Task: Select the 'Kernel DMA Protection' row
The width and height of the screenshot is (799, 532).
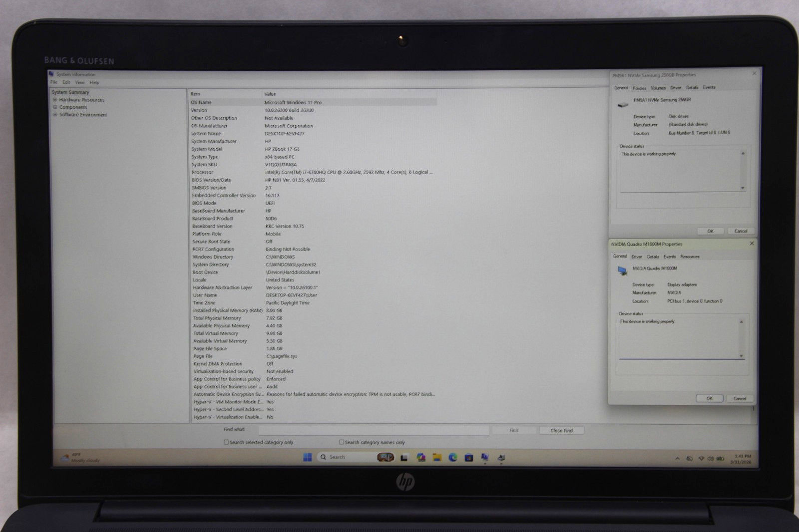Action: point(314,364)
